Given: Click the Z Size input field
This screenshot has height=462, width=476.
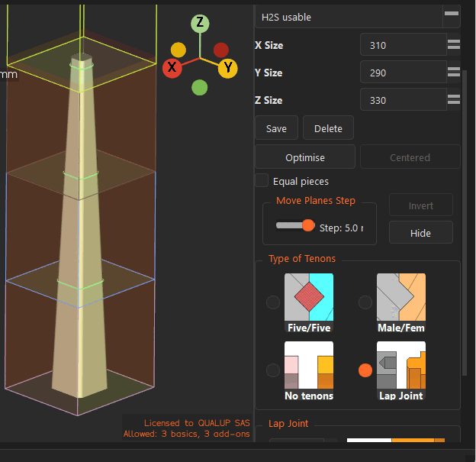Looking at the screenshot, I should pos(403,100).
